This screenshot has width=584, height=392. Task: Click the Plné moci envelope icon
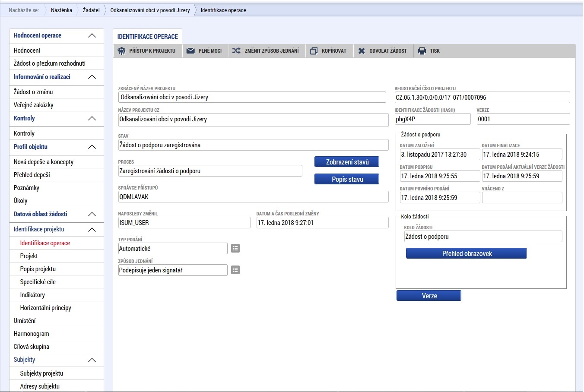190,51
